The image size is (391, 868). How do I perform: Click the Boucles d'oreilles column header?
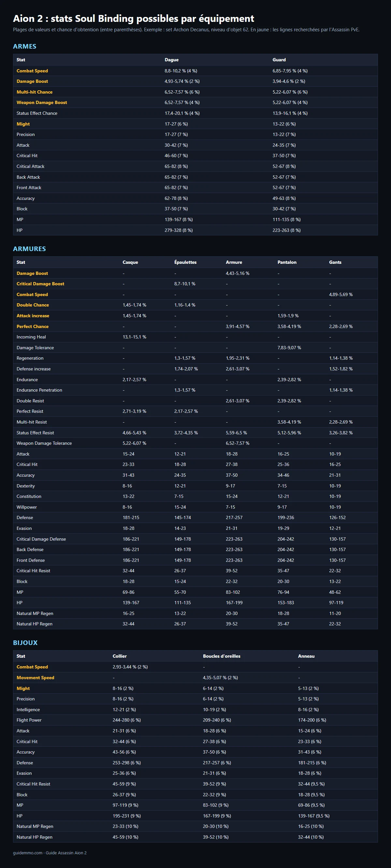point(222,656)
